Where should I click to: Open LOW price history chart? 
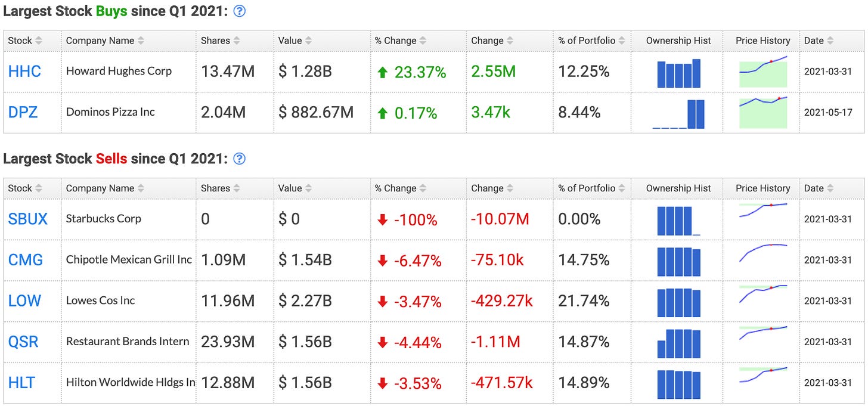[x=763, y=294]
